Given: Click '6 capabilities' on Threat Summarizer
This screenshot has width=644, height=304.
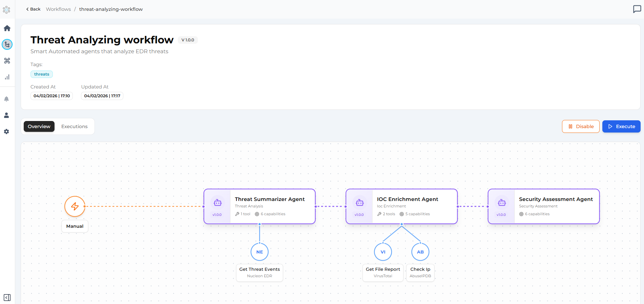Looking at the screenshot, I should pos(270,214).
